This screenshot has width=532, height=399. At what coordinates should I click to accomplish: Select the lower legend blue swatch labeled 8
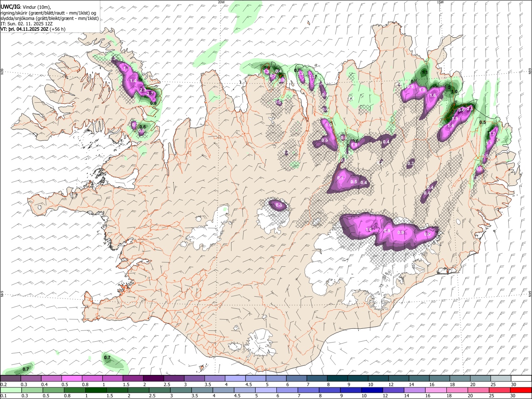click(x=330, y=390)
